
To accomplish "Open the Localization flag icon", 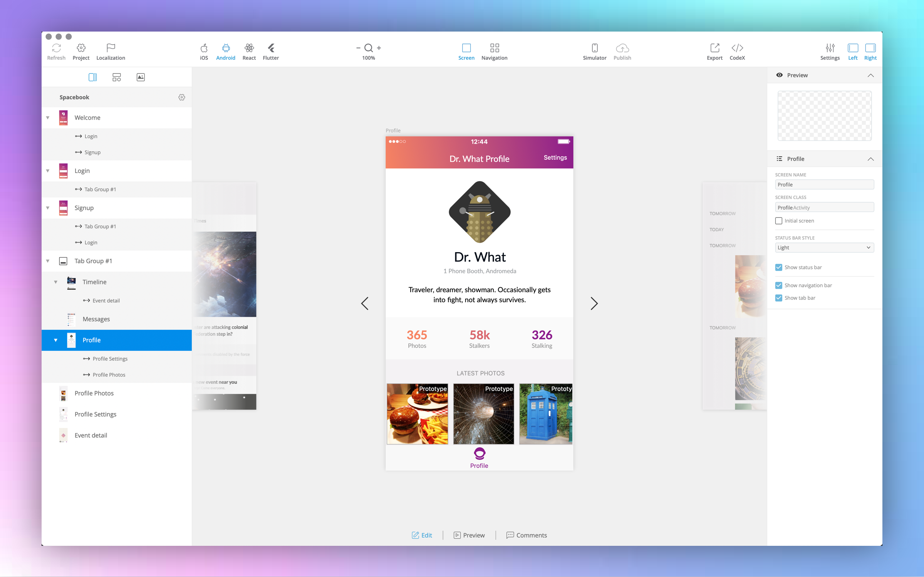I will [111, 48].
